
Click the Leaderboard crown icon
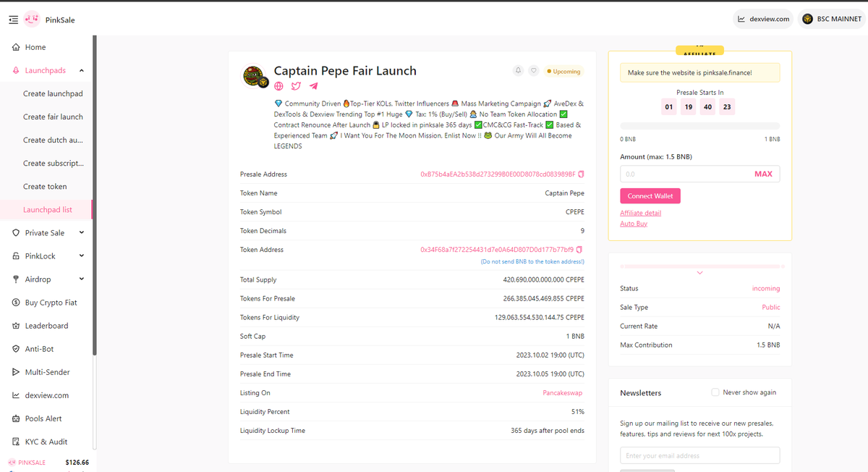coord(16,326)
